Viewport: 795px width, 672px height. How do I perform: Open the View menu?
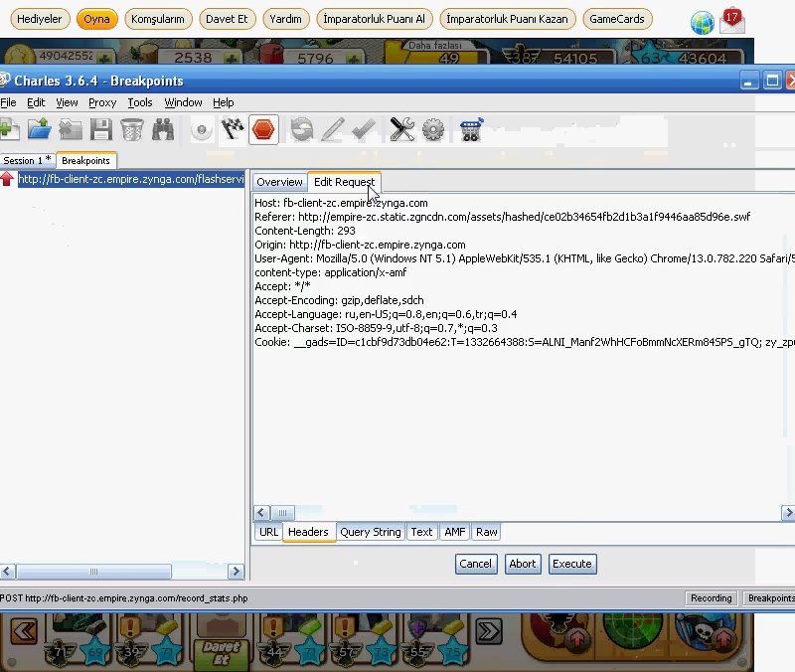pos(67,102)
